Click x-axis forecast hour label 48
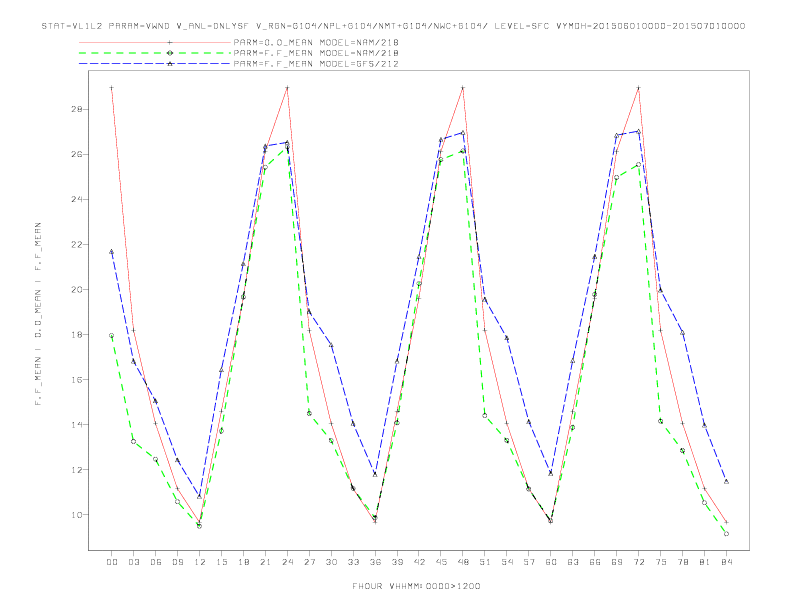792x612 pixels. click(463, 562)
